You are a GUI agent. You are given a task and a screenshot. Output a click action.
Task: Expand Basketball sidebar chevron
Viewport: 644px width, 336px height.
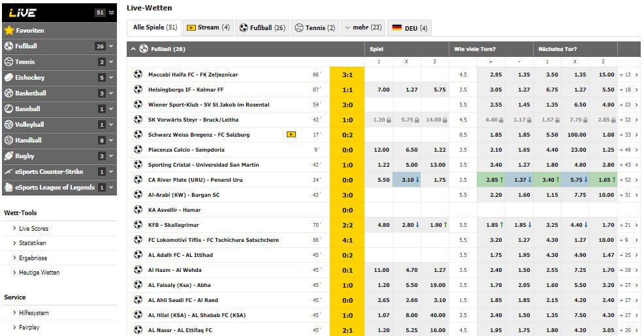click(111, 93)
